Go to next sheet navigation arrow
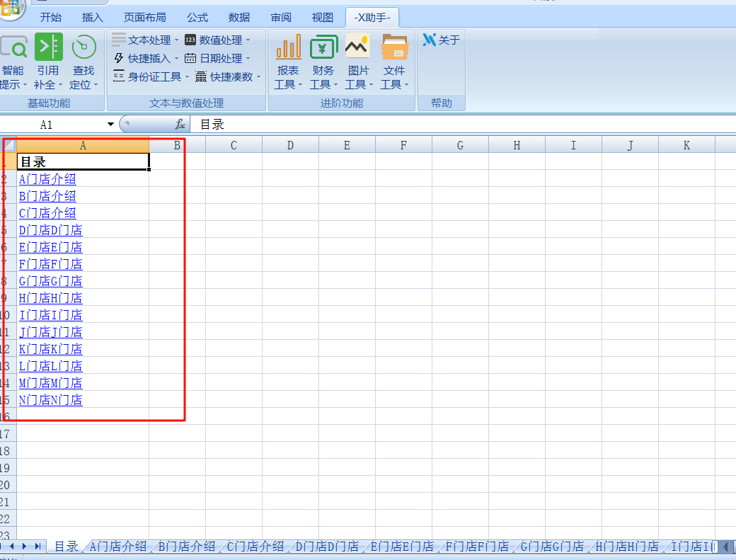This screenshot has width=736, height=560. pyautogui.click(x=24, y=547)
